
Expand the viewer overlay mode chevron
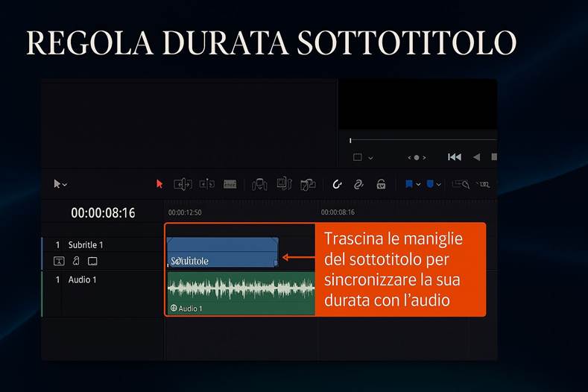(370, 158)
